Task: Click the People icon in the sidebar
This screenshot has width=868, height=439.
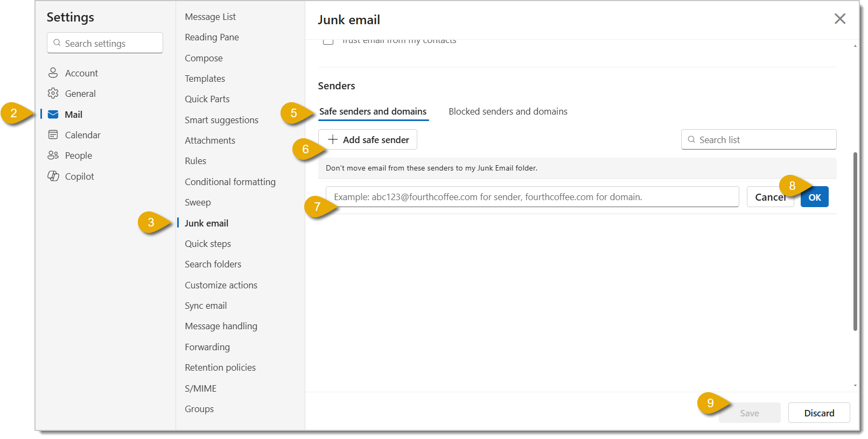Action: click(53, 155)
